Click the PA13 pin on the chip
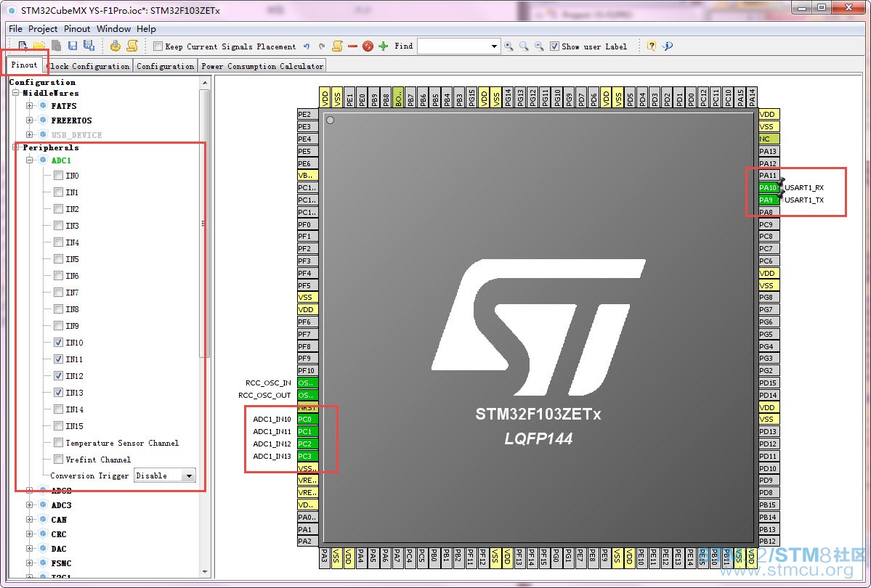This screenshot has width=871, height=588. tap(769, 151)
